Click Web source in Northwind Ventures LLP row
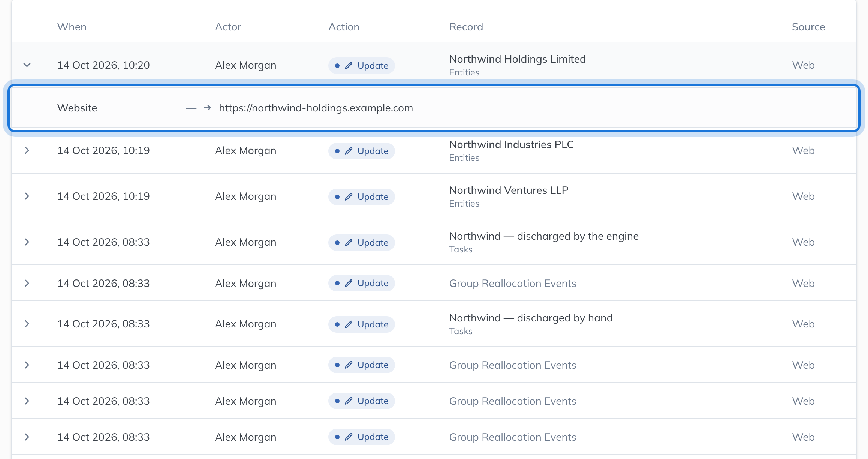Screen dimensions: 868x459 803,196
